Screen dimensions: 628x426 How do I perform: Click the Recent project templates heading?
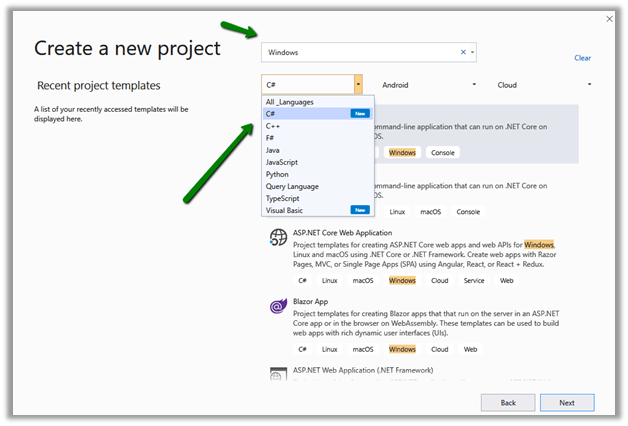[99, 86]
